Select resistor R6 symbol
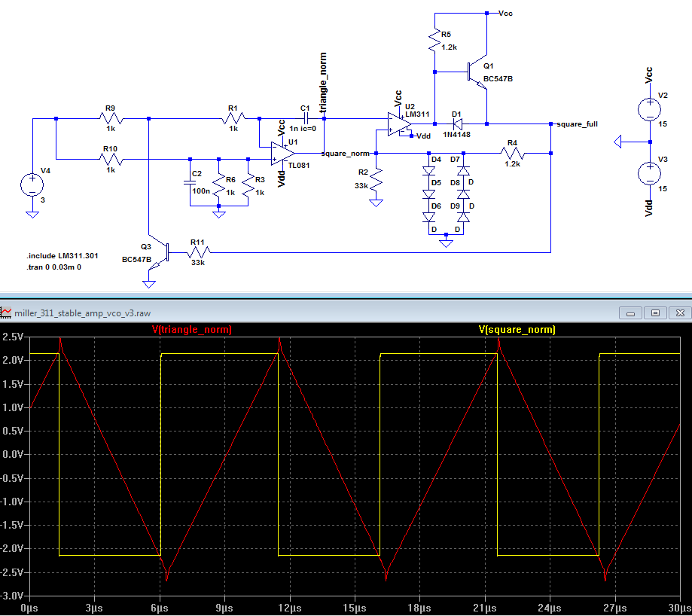Screen dimensions: 692x616 tap(218, 185)
